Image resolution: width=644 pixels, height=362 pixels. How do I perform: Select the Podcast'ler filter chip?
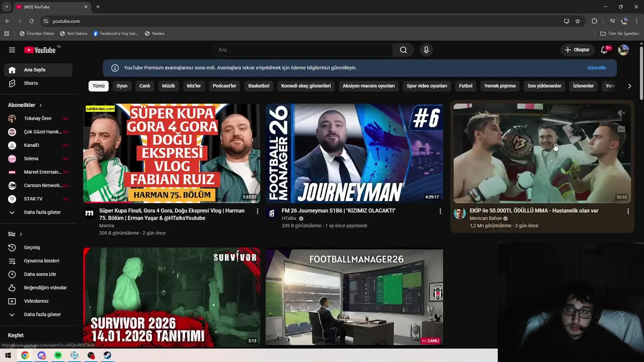(224, 86)
